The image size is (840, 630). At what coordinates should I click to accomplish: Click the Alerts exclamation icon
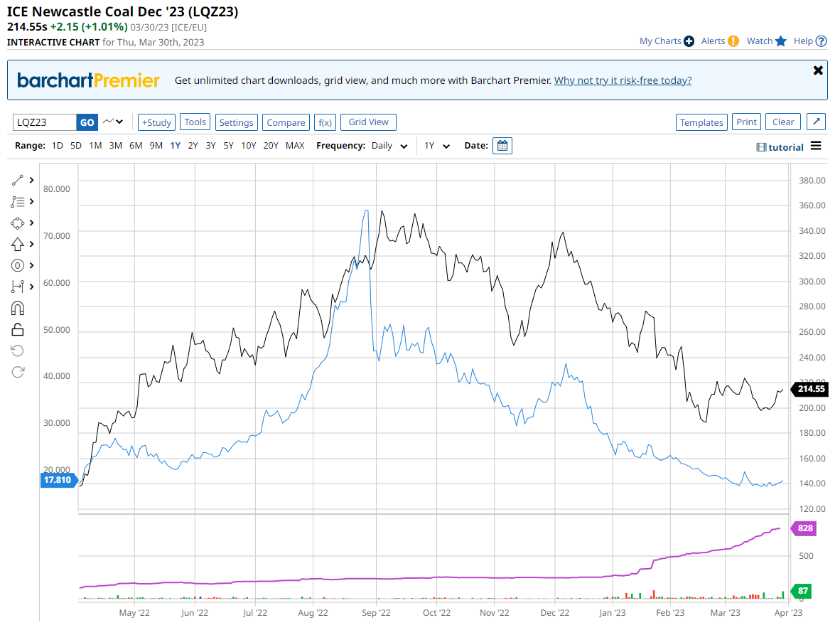(733, 41)
